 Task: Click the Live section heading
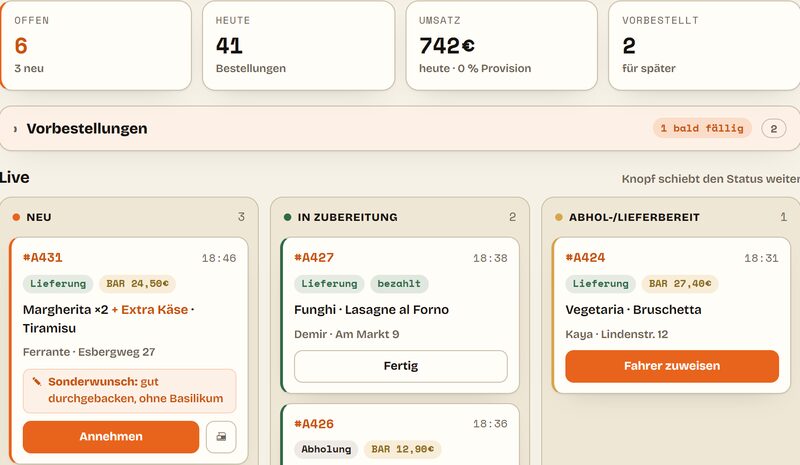point(14,178)
